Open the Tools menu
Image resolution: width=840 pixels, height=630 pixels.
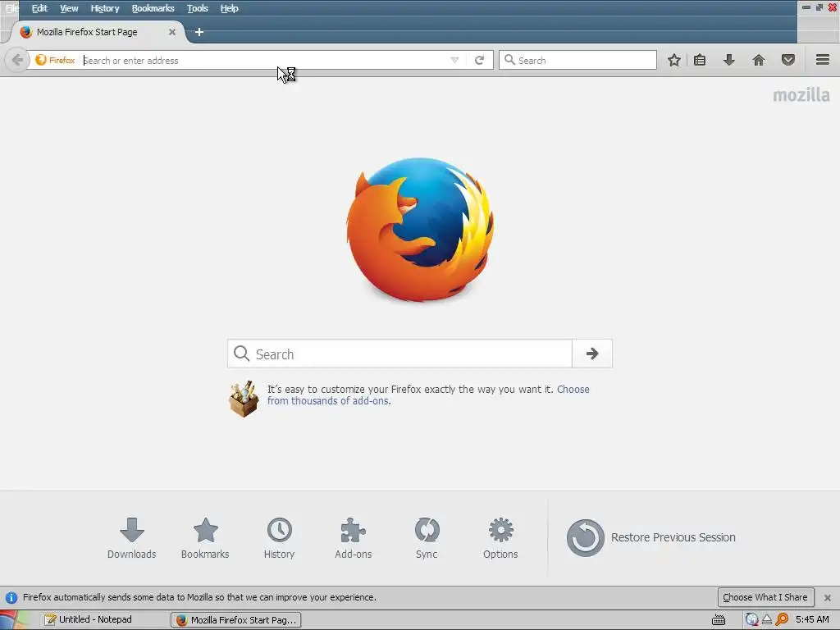coord(197,8)
